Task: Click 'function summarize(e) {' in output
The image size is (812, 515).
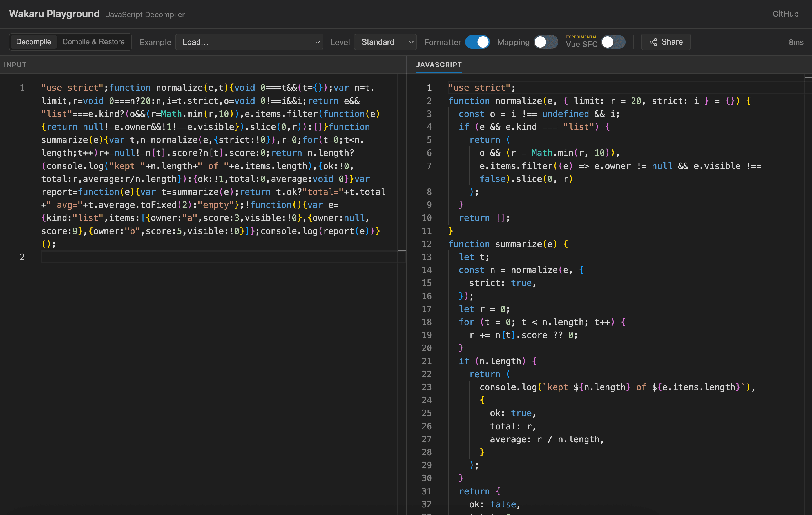Action: 508,244
